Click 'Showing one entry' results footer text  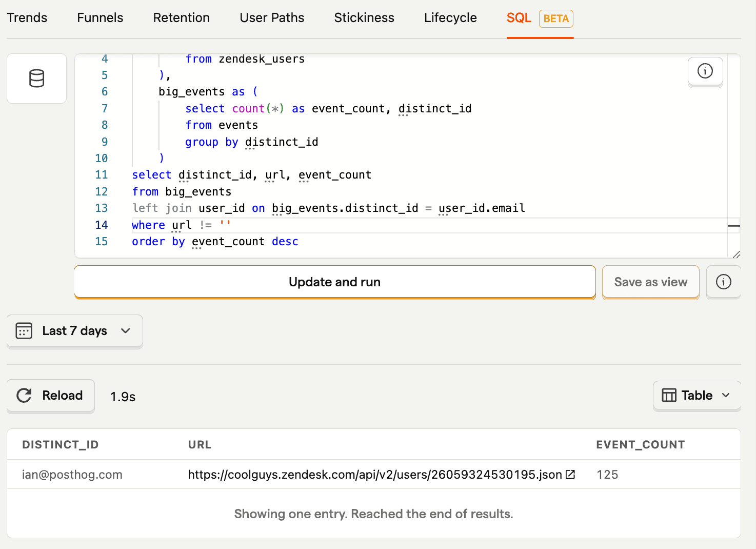[x=374, y=514]
